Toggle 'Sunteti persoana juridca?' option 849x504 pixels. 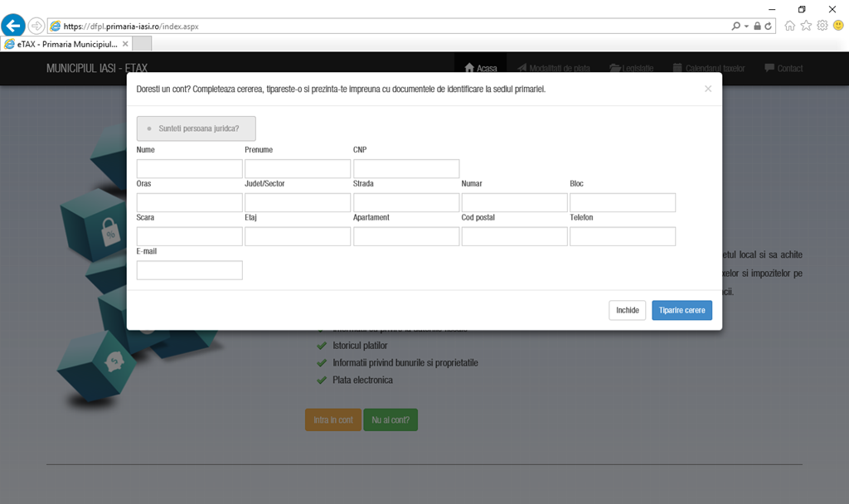[196, 128]
